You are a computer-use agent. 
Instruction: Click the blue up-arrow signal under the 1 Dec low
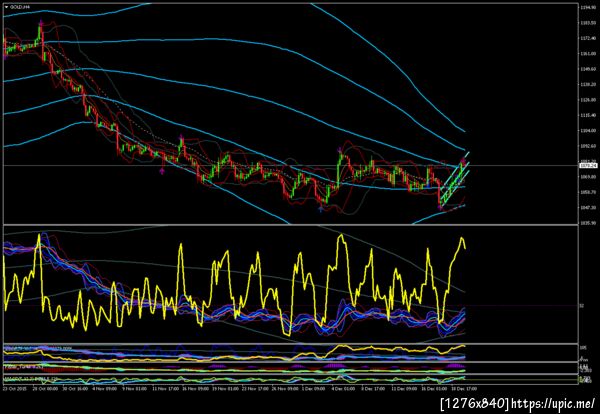tap(321, 209)
